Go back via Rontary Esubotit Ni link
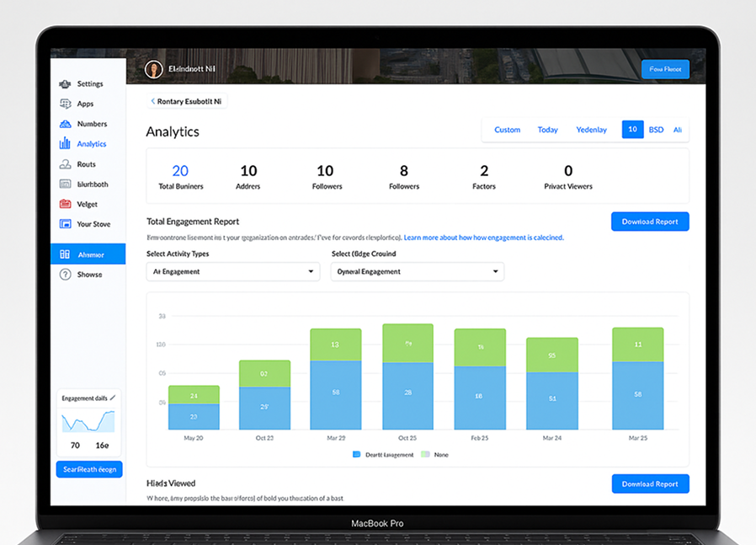This screenshot has height=545, width=756. click(x=189, y=101)
